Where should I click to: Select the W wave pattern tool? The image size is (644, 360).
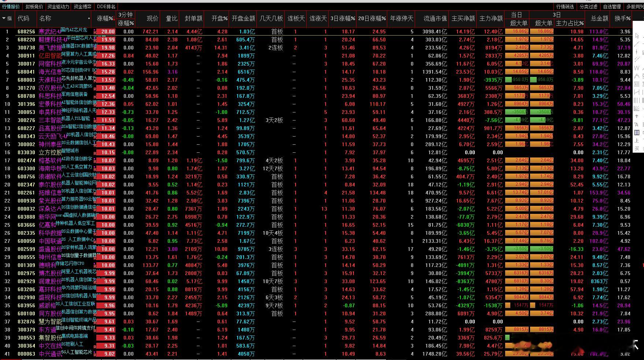point(637,68)
